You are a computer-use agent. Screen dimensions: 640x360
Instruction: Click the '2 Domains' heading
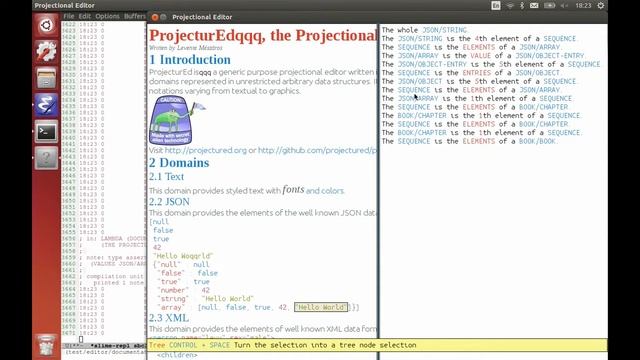(x=179, y=163)
